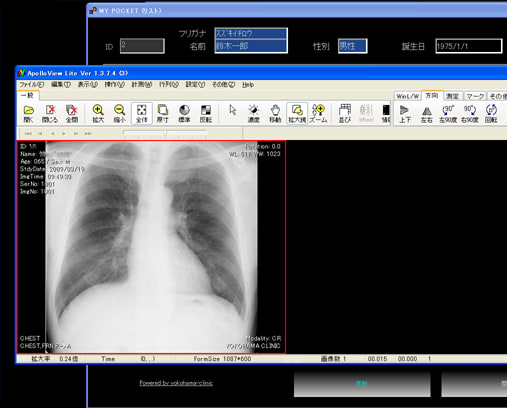507x408 pixels.
Task: Open the 表示 menu in menu bar
Action: click(88, 85)
